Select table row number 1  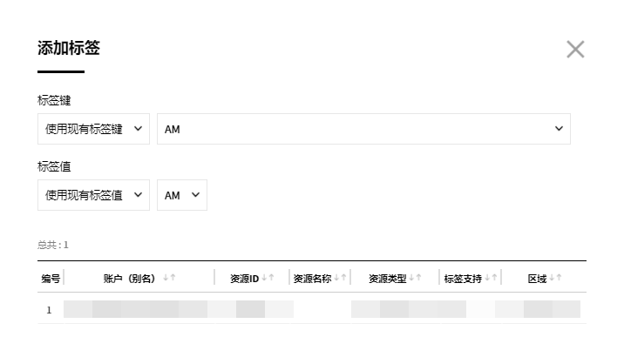[50, 309]
